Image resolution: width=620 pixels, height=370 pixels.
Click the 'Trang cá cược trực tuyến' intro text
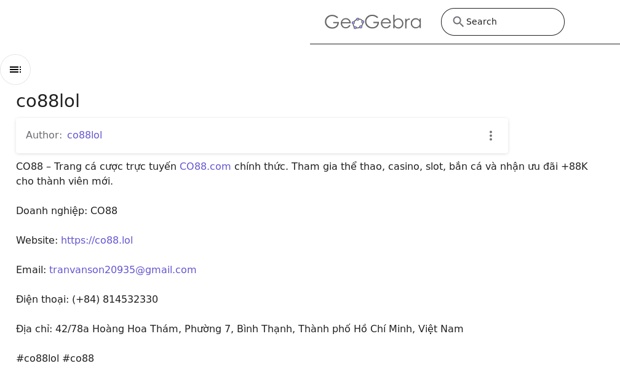115,166
